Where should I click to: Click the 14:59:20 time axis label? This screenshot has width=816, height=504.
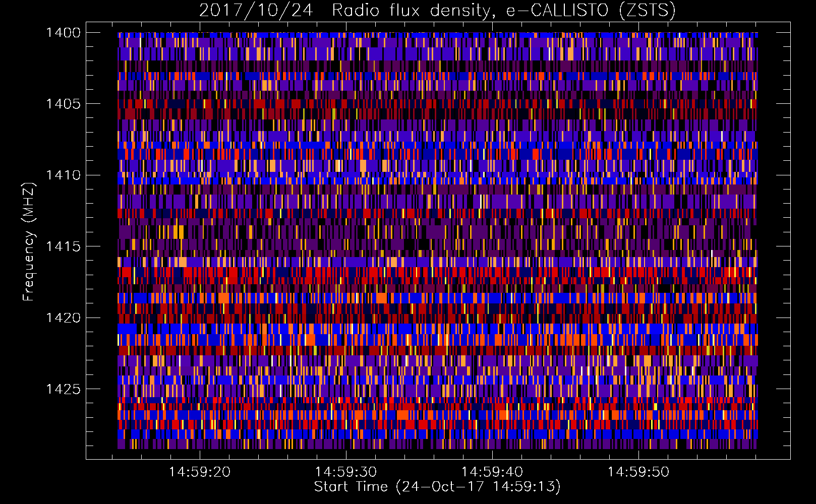(200, 472)
